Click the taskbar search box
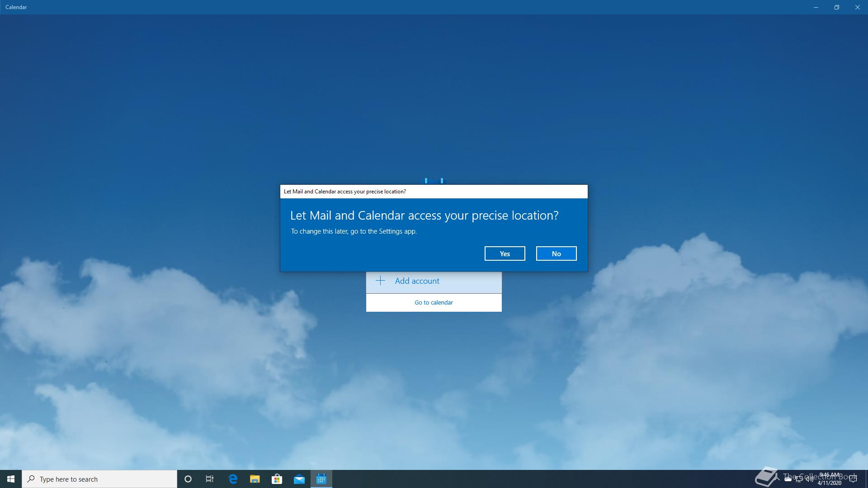868x488 pixels. pyautogui.click(x=99, y=479)
